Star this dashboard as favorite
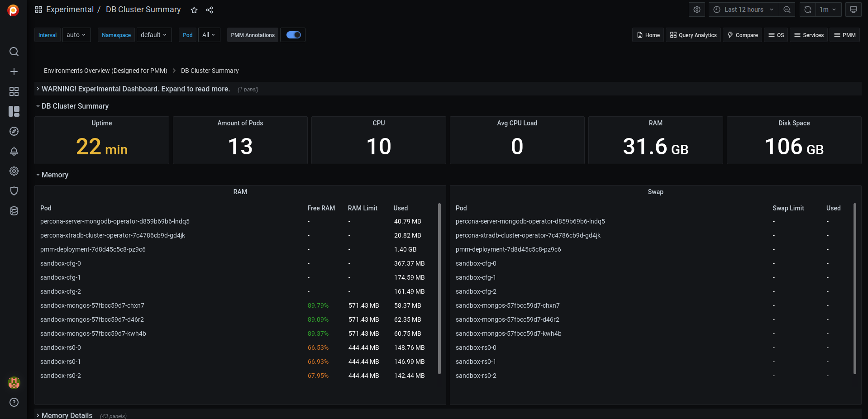 coord(194,10)
